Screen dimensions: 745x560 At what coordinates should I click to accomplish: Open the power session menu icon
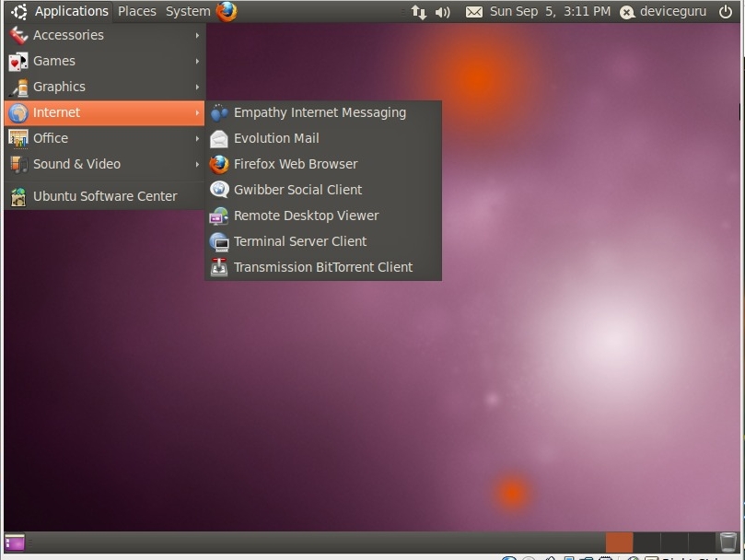(x=726, y=11)
